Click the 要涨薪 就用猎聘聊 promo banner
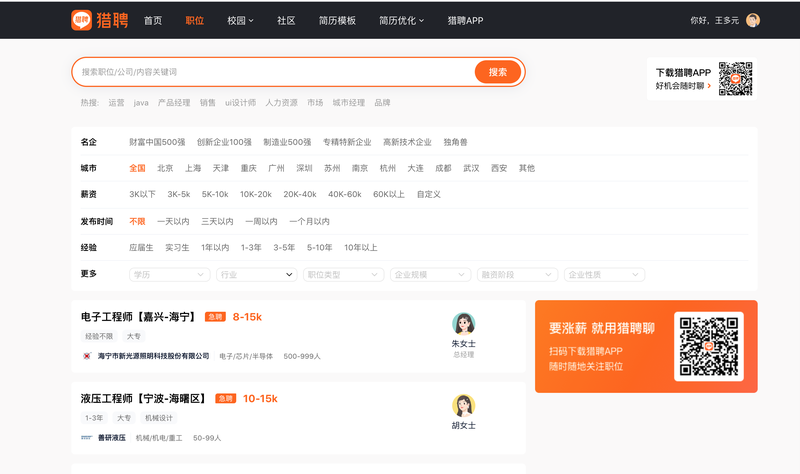800x474 pixels. point(646,346)
